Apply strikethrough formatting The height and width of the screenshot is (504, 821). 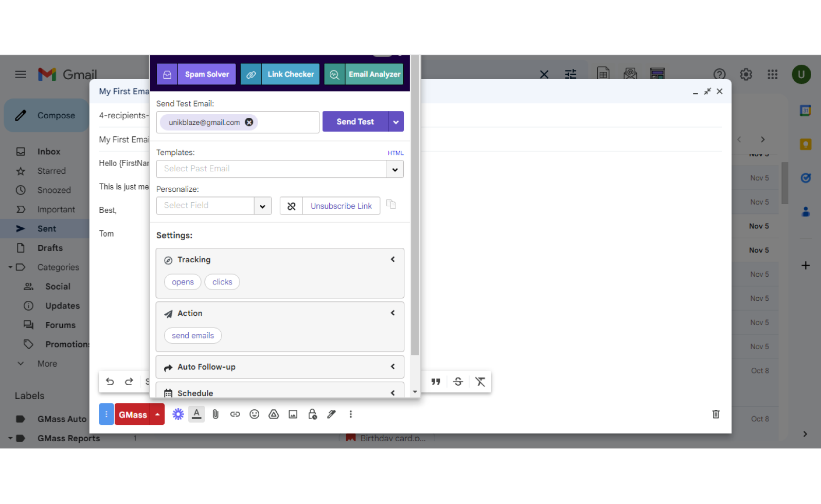(x=458, y=382)
